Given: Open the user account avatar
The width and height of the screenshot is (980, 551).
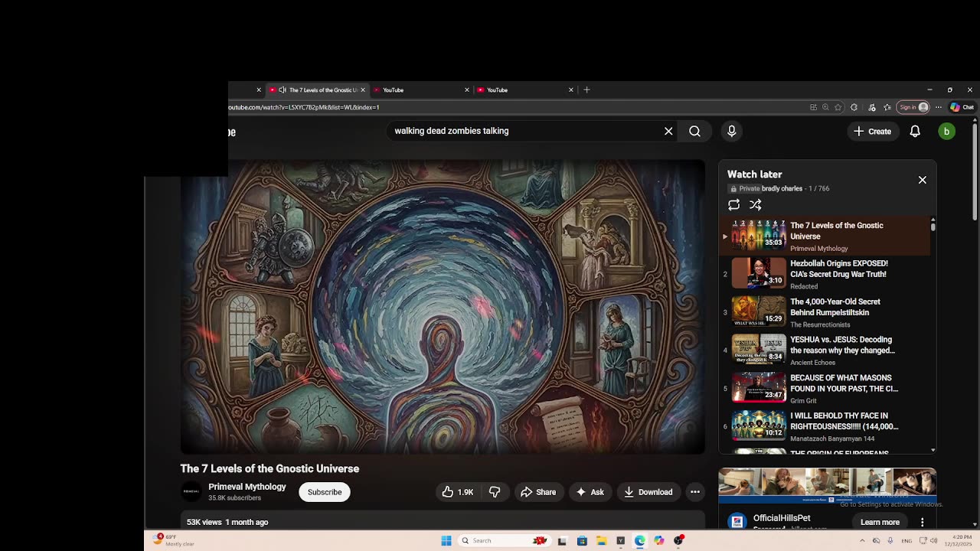Looking at the screenshot, I should [946, 132].
